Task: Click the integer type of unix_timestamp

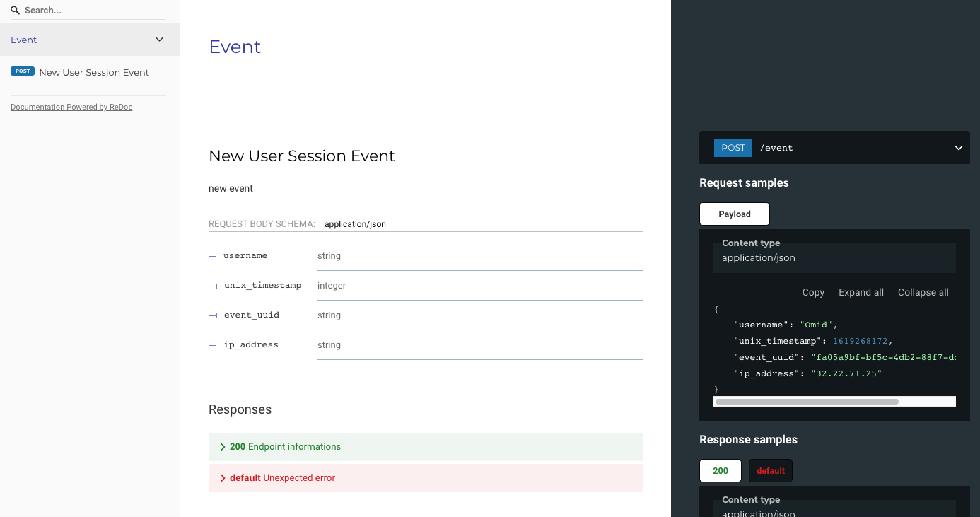Action: tap(332, 286)
